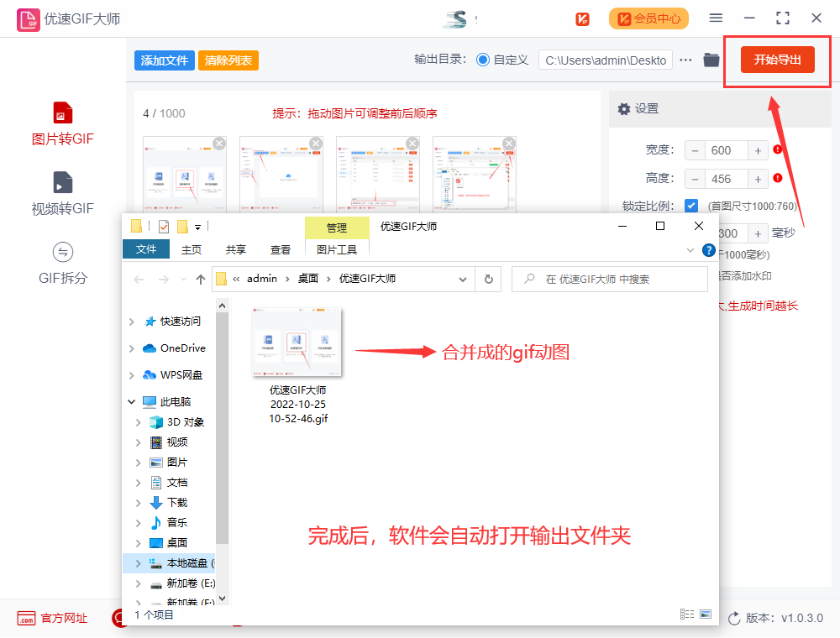Image resolution: width=840 pixels, height=638 pixels.
Task: Click the orange VIP badge icon
Action: coord(582,18)
